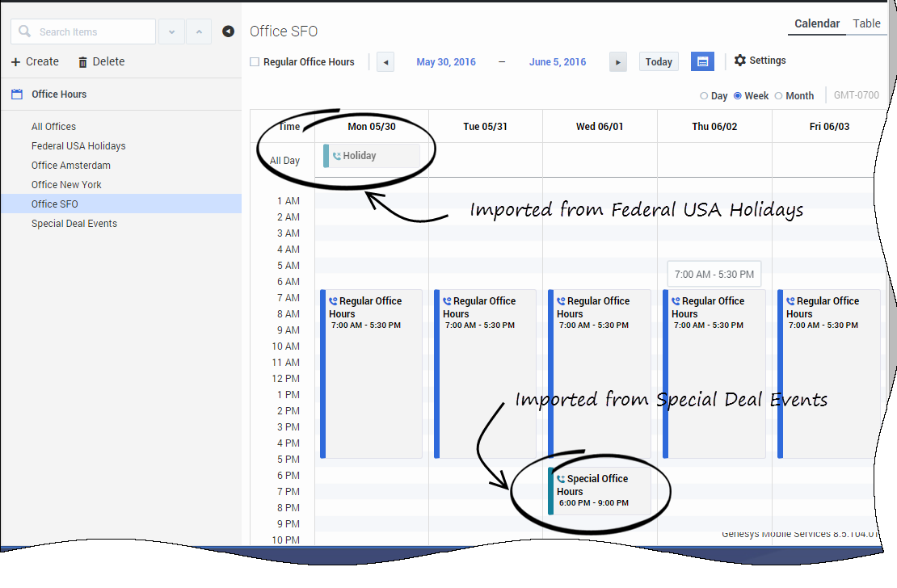Screen dimensions: 897x588
Task: Jump to Today
Action: [659, 61]
